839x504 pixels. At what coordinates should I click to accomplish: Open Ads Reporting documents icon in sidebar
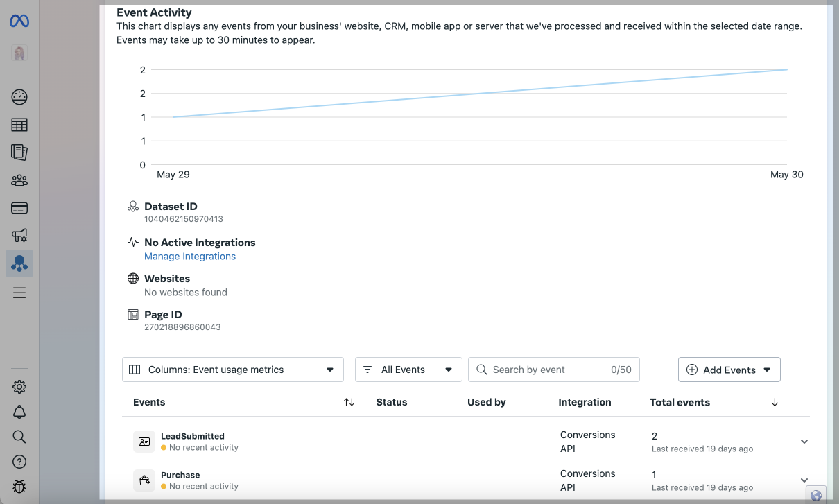click(x=19, y=153)
